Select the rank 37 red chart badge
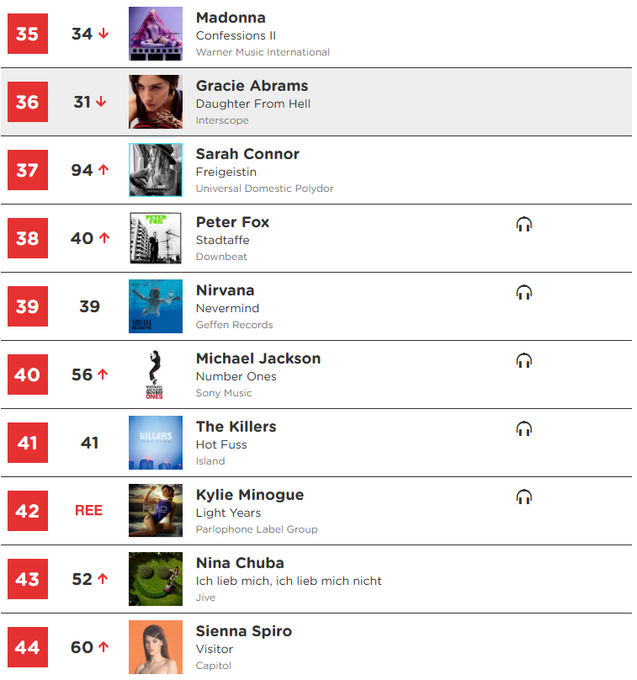This screenshot has height=680, width=637. (28, 170)
